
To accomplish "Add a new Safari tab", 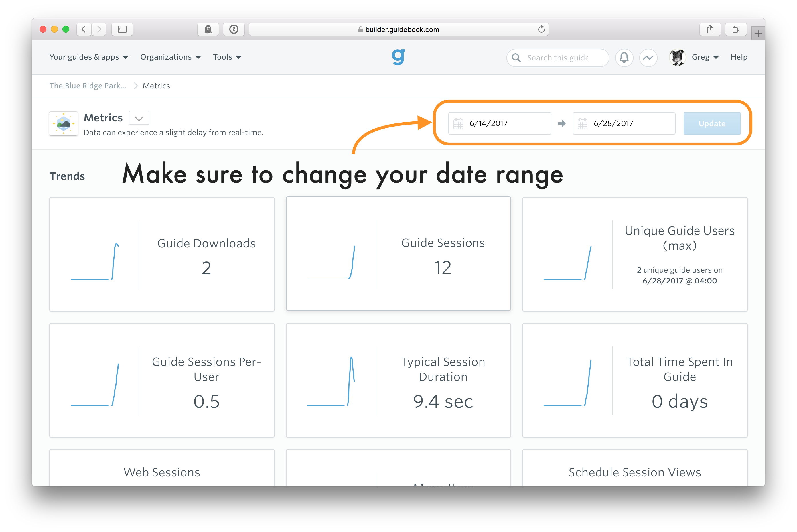I will click(x=758, y=33).
